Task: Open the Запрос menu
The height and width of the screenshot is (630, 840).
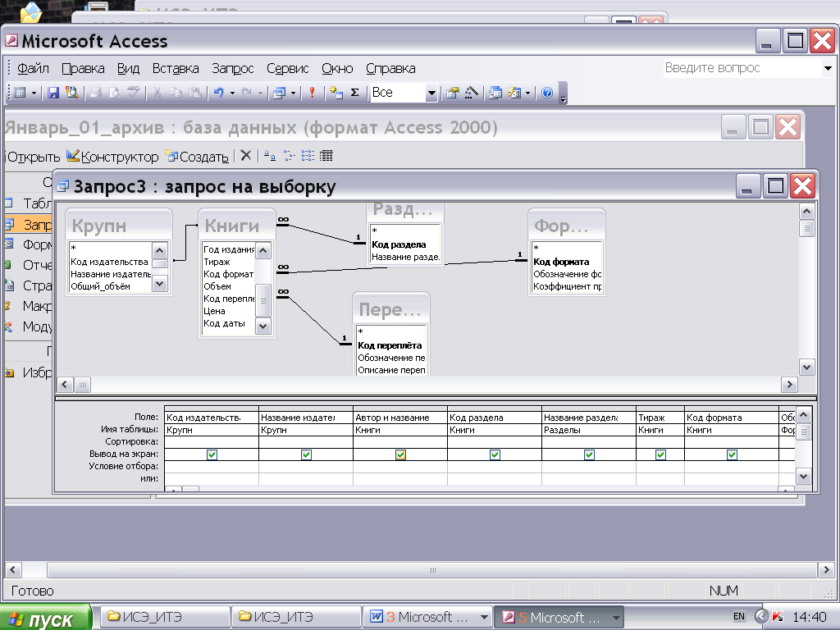Action: pos(232,69)
